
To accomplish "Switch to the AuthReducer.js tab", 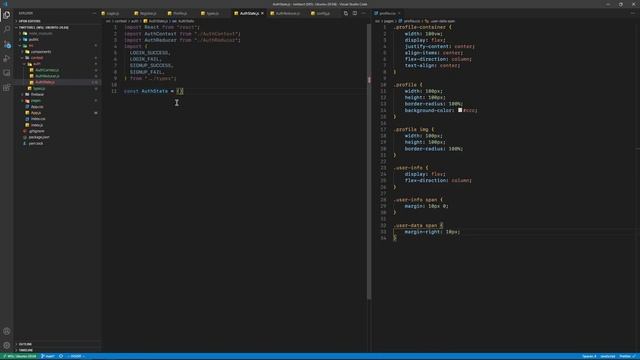I will pos(287,13).
